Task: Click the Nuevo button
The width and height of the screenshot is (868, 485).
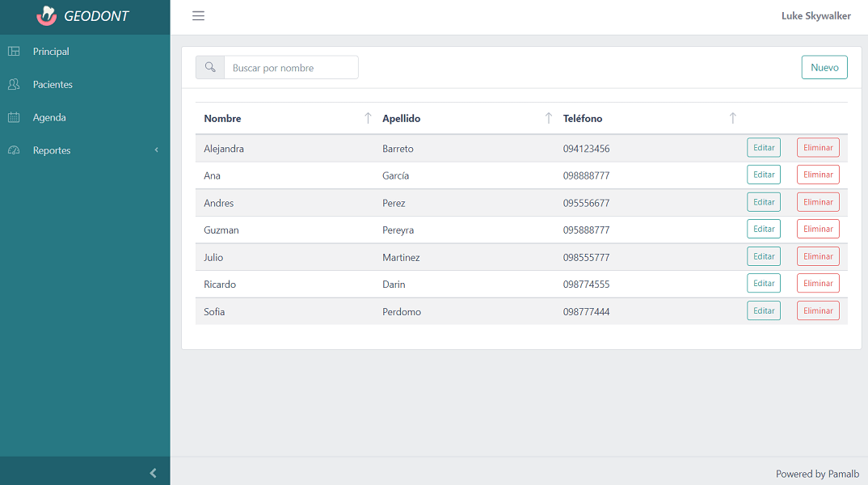Action: 824,68
